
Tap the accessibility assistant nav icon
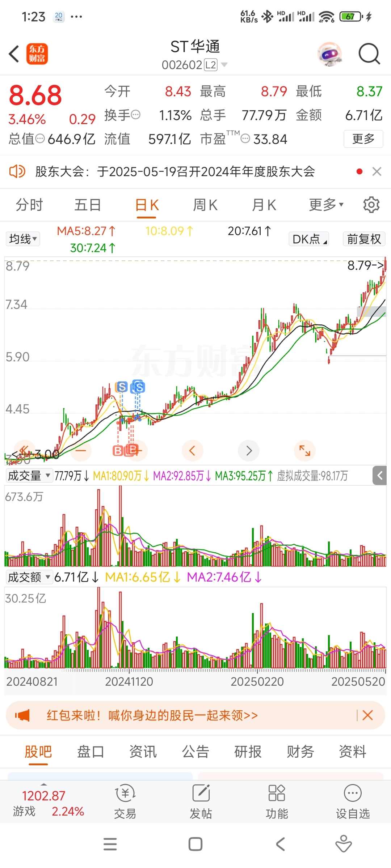click(x=344, y=844)
